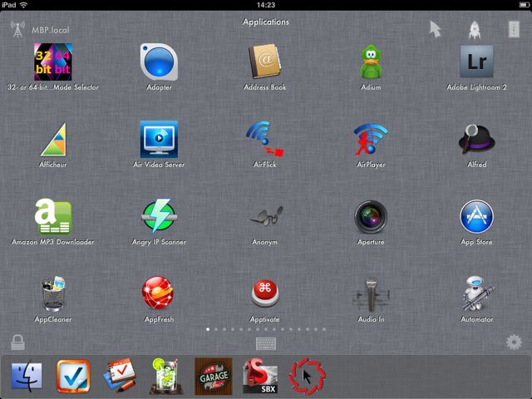Launch Aperture camera lens icon
Screen dimensions: 532x399
point(371,217)
